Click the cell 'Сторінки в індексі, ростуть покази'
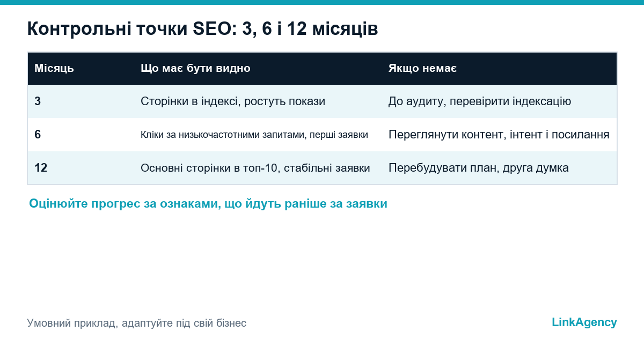Screen dimensions: 644x338 (x=233, y=101)
